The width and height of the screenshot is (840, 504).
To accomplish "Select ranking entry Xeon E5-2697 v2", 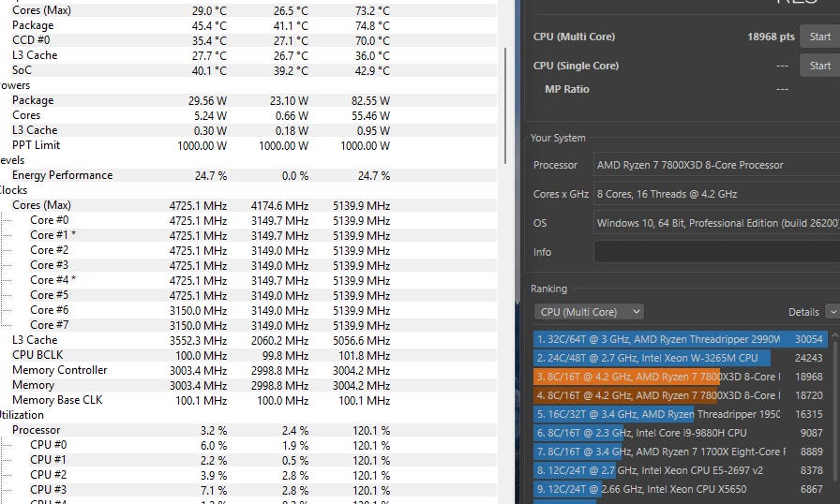I will pyautogui.click(x=681, y=470).
